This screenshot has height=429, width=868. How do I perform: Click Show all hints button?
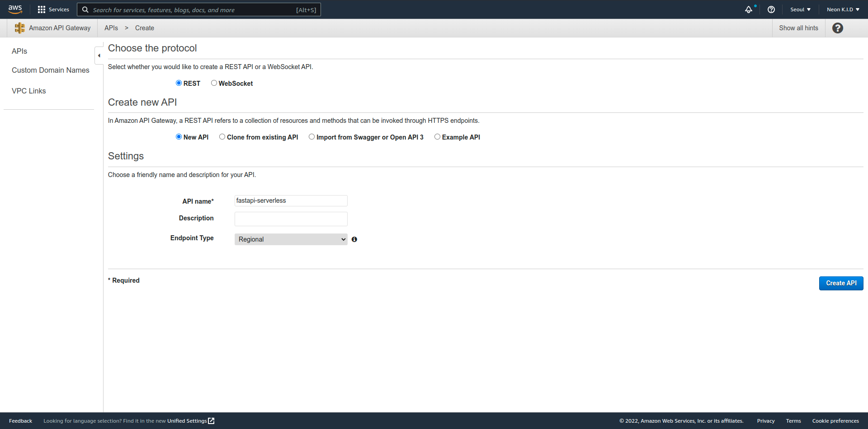798,28
